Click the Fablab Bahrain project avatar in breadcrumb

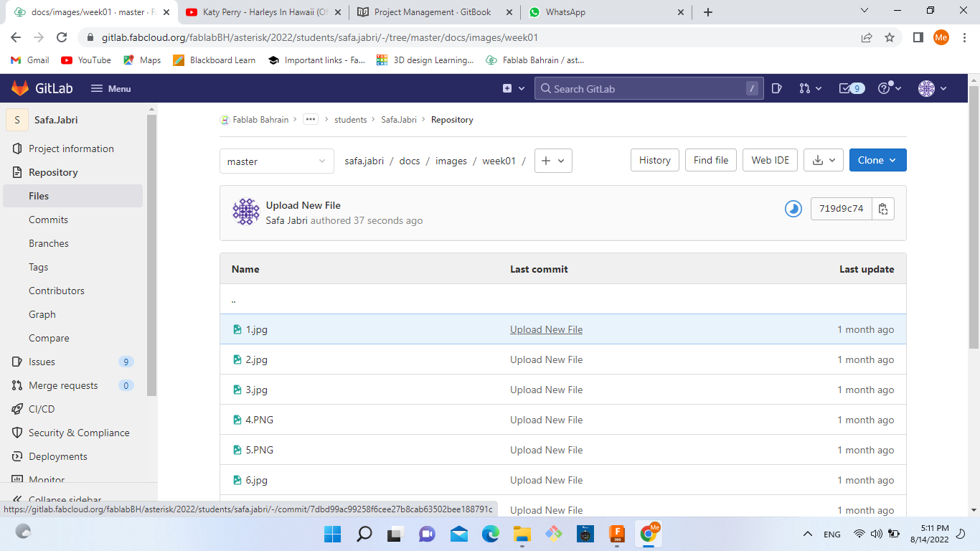click(225, 119)
